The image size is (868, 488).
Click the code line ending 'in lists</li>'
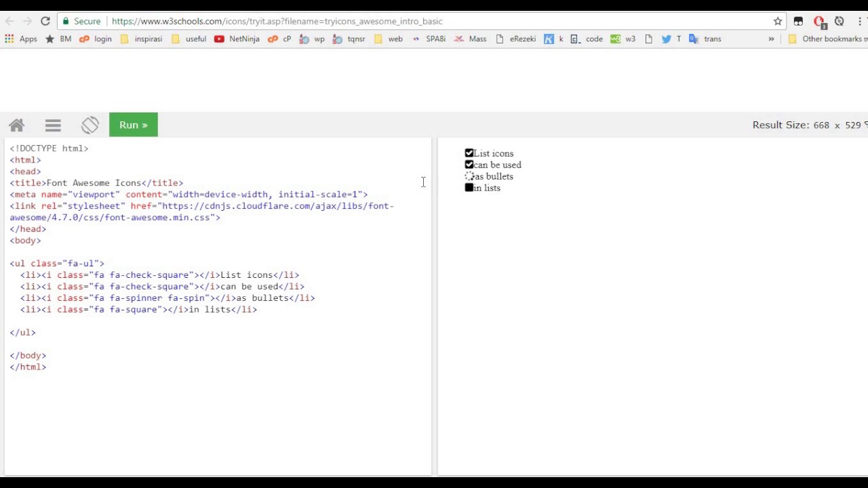(138, 310)
